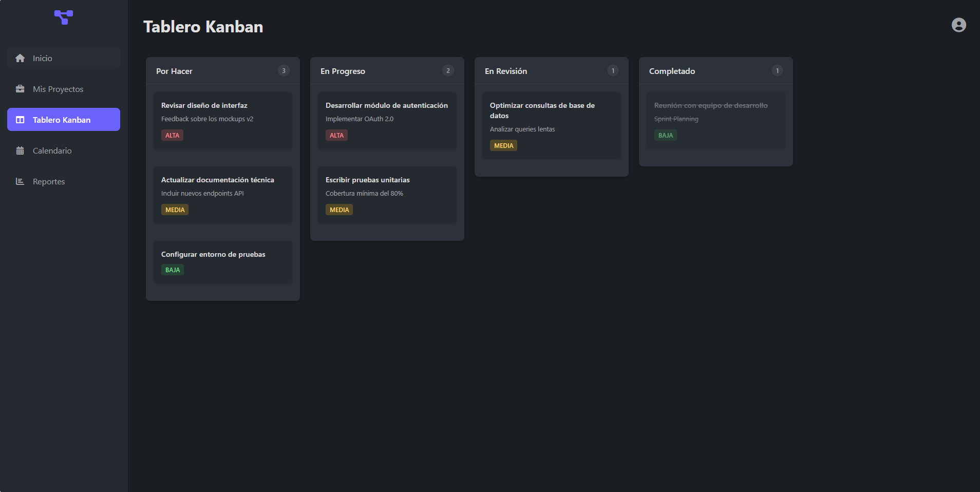
Task: Click the "Desarrollar módulo de autenticación" card
Action: 387,120
